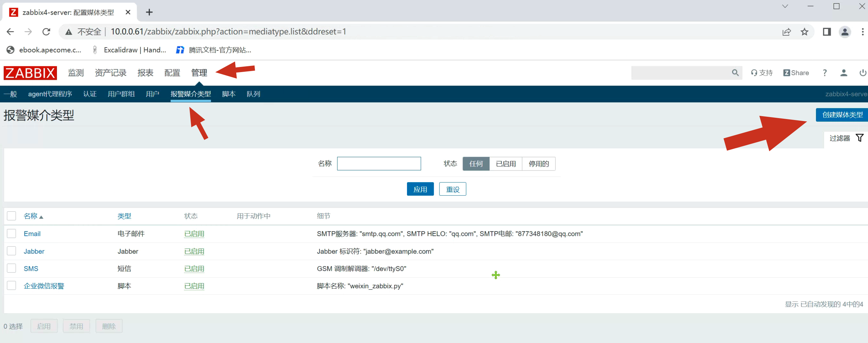Viewport: 868px width, 343px height.
Task: Open the user profile icon in Zabbix header
Action: tap(843, 73)
